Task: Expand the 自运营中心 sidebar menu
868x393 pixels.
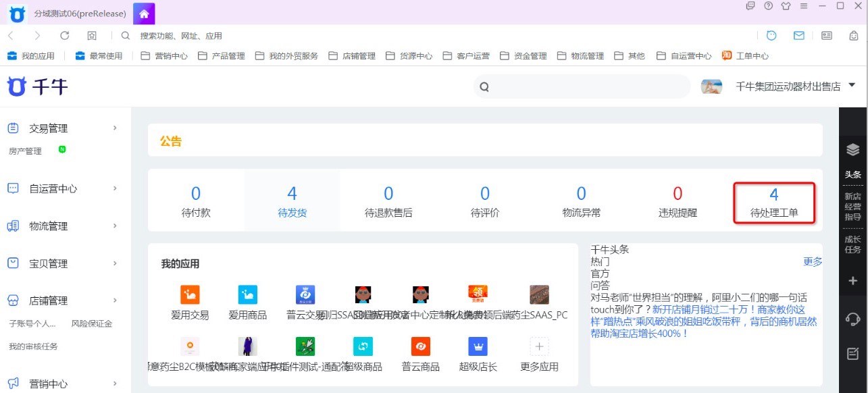Action: click(x=63, y=188)
